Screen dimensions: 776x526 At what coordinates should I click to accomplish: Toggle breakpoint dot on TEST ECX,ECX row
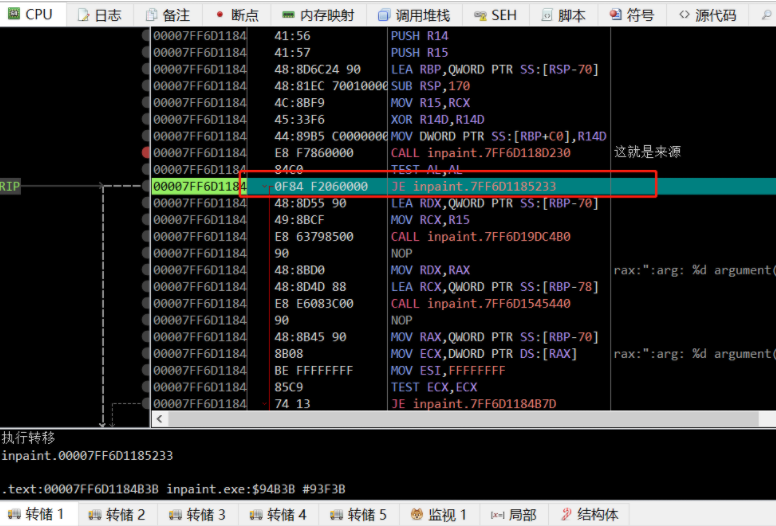tap(146, 387)
